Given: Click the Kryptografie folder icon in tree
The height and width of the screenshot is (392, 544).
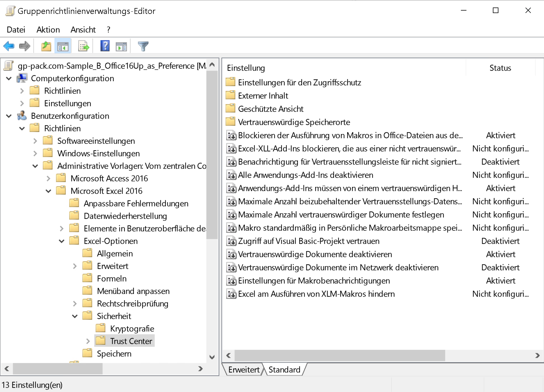Looking at the screenshot, I should coord(101,328).
